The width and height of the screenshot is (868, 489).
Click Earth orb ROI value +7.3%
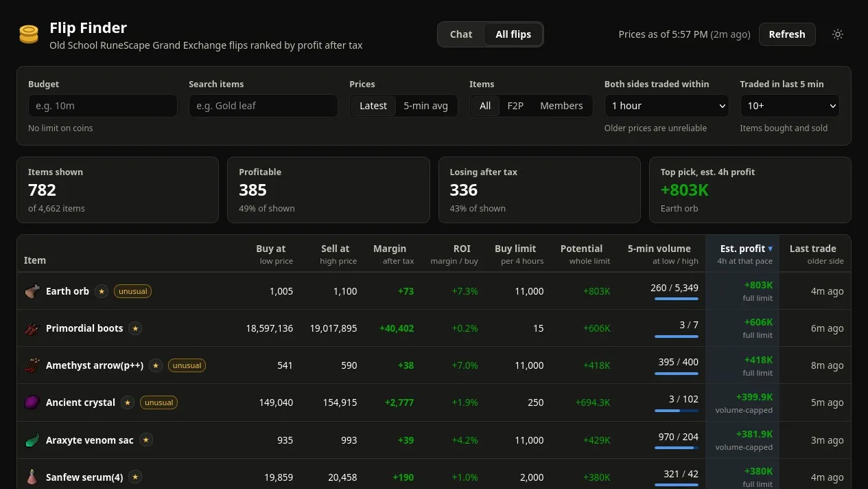465,291
